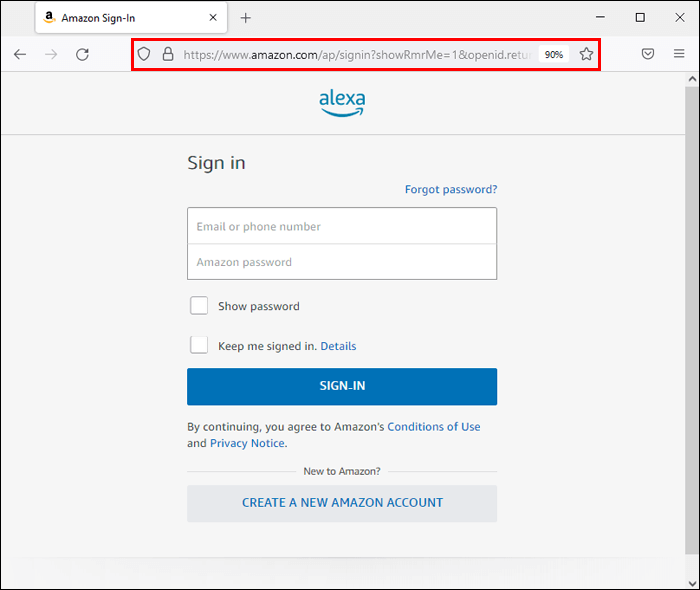The height and width of the screenshot is (590, 700).
Task: Check the Keep me signed in box
Action: (199, 345)
